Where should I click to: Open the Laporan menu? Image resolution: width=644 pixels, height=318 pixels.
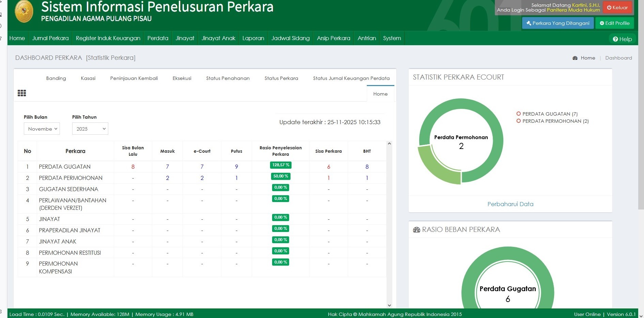[253, 38]
